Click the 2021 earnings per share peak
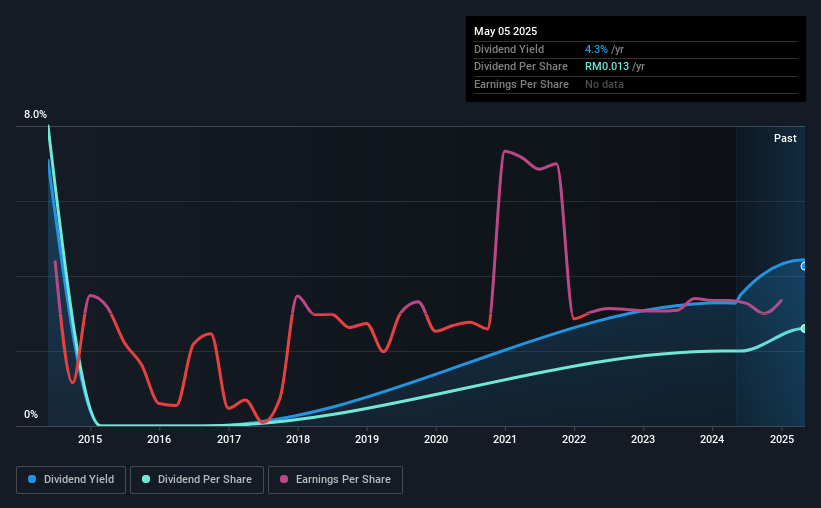821x508 pixels. 505,151
